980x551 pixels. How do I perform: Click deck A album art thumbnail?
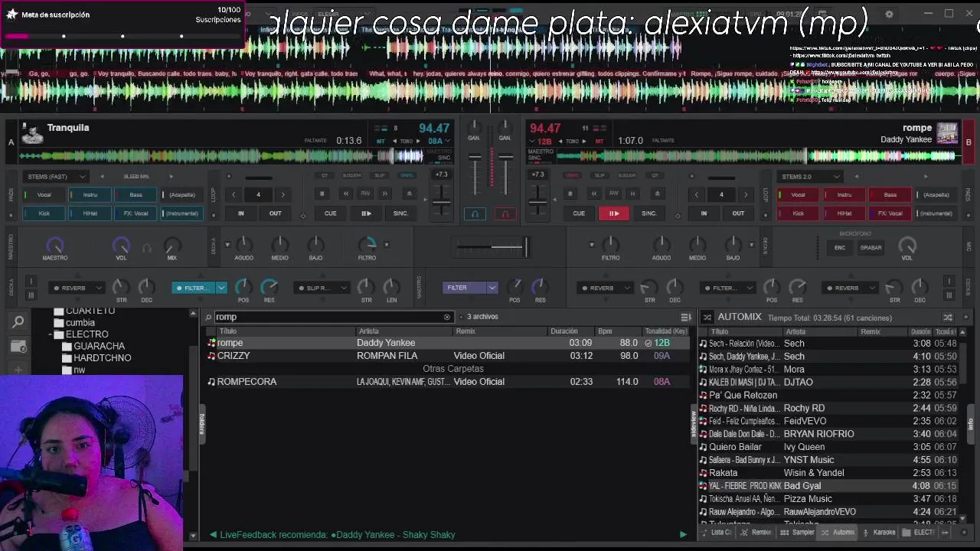click(32, 133)
